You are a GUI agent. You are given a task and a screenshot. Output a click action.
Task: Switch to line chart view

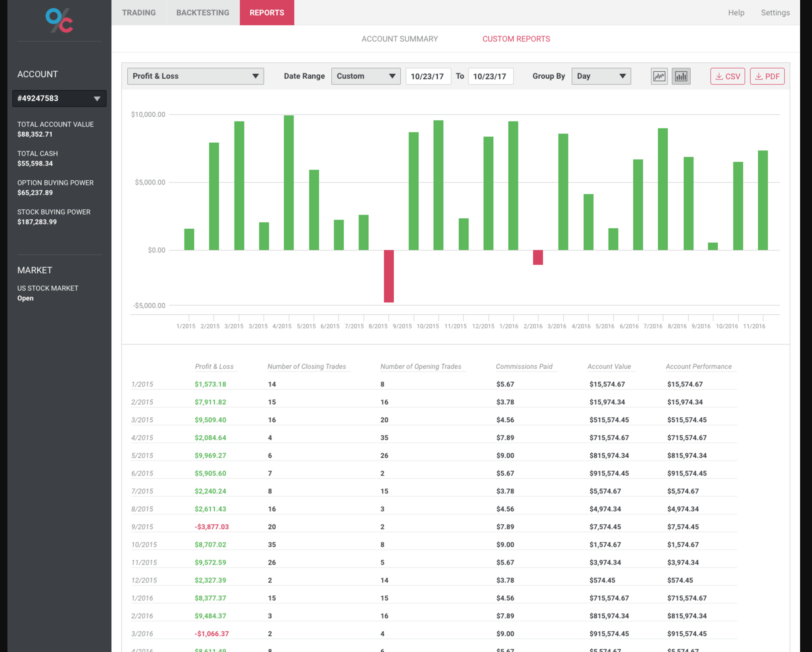click(659, 76)
